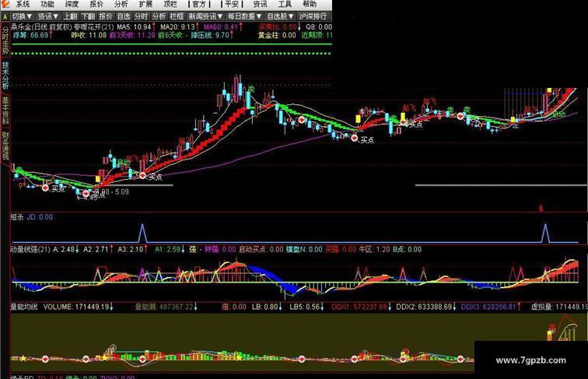
Task: Open the 资讯 menu in menu bar
Action: (x=260, y=4)
